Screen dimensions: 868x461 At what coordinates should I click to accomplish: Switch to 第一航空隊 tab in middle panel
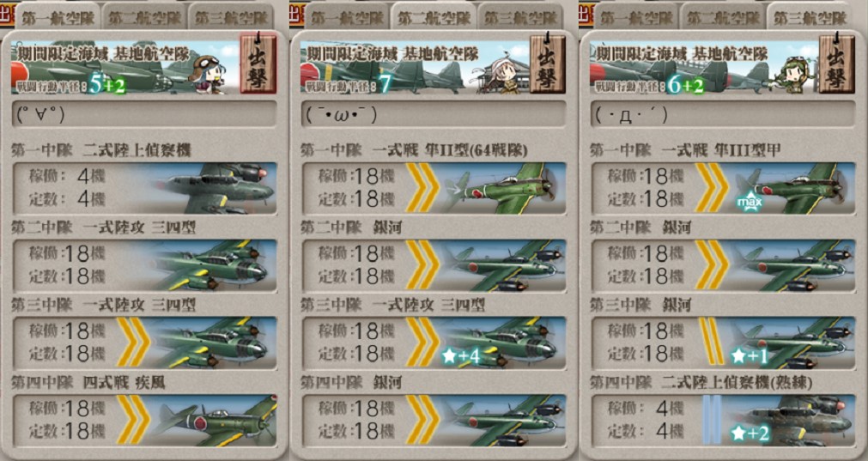(347, 17)
